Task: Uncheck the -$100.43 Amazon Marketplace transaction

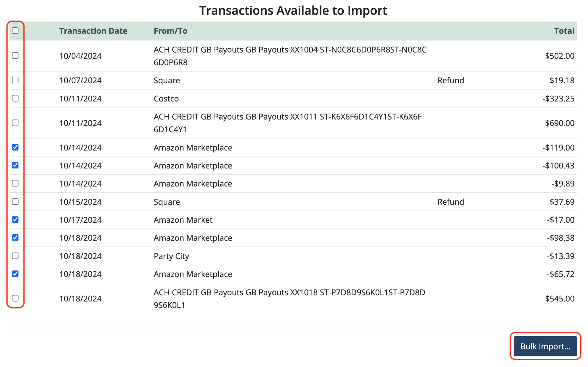Action: coord(15,166)
